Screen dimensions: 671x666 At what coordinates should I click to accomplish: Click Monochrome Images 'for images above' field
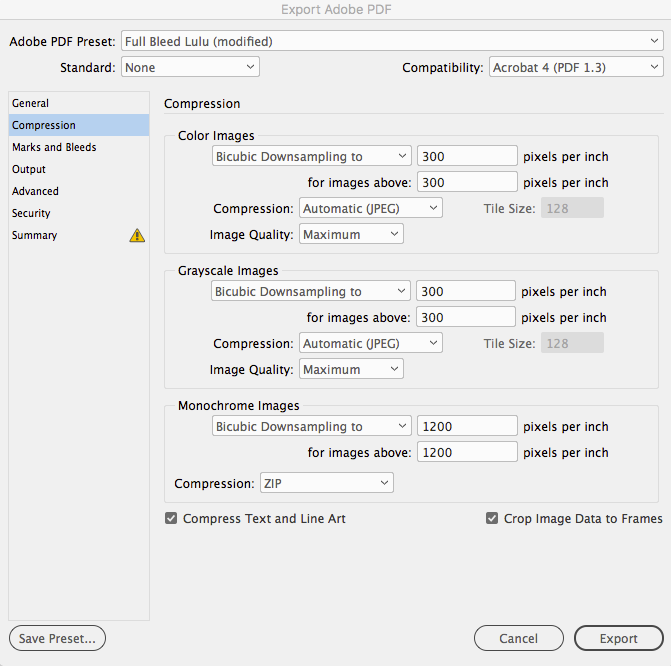467,452
